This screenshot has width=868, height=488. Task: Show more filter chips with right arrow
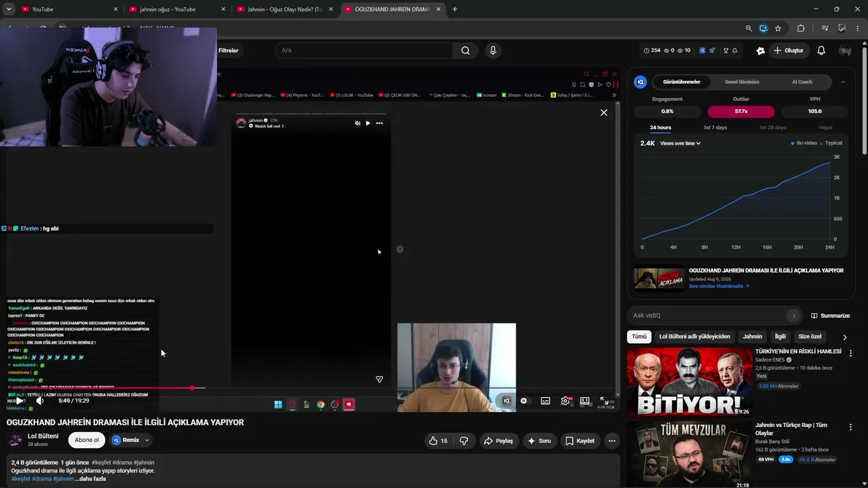pos(844,337)
